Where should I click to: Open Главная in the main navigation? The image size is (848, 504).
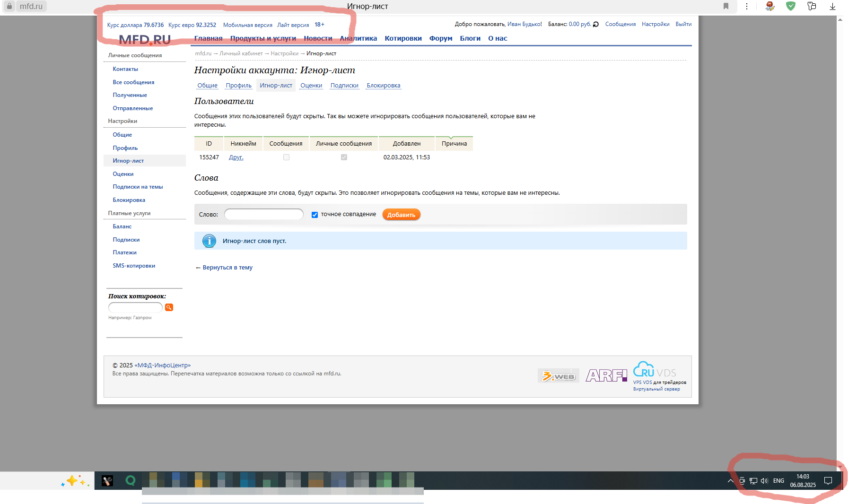click(209, 38)
